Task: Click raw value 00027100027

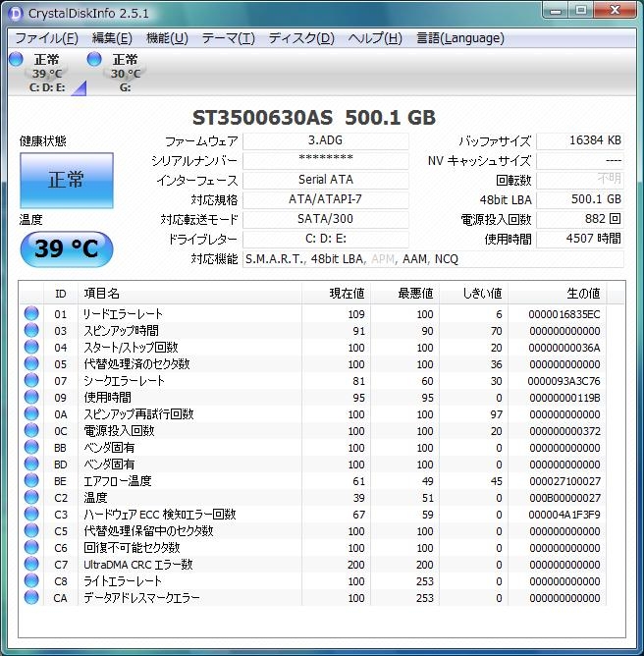Action: pyautogui.click(x=564, y=481)
